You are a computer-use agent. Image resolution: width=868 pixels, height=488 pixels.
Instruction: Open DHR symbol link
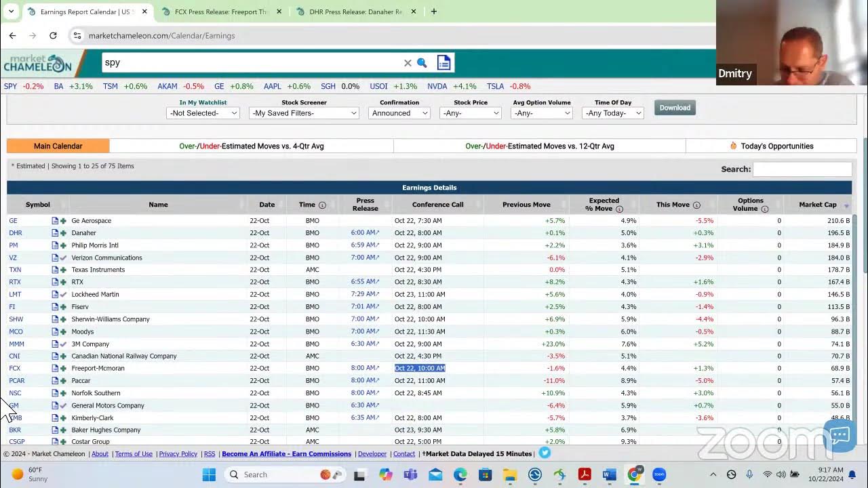(x=16, y=233)
